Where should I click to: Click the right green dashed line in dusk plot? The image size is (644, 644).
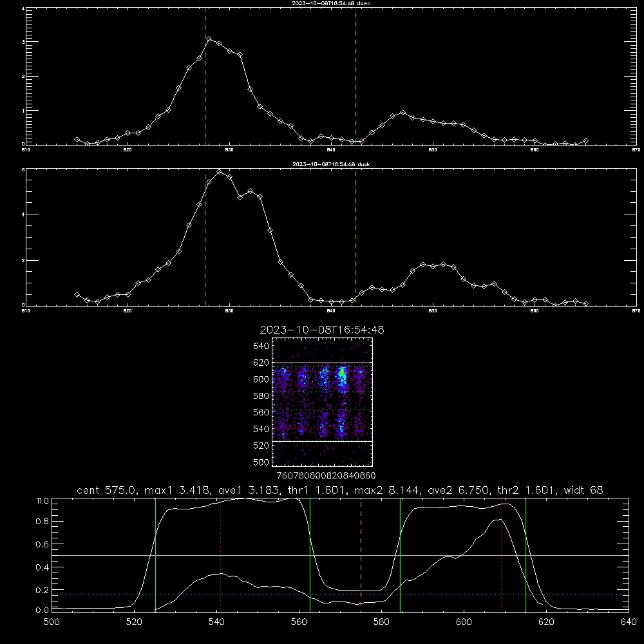click(355, 238)
